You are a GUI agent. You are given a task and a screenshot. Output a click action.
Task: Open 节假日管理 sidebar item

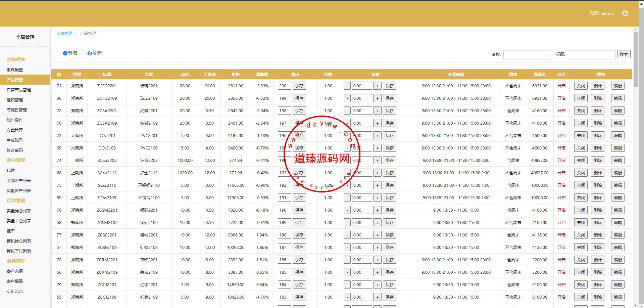17,110
